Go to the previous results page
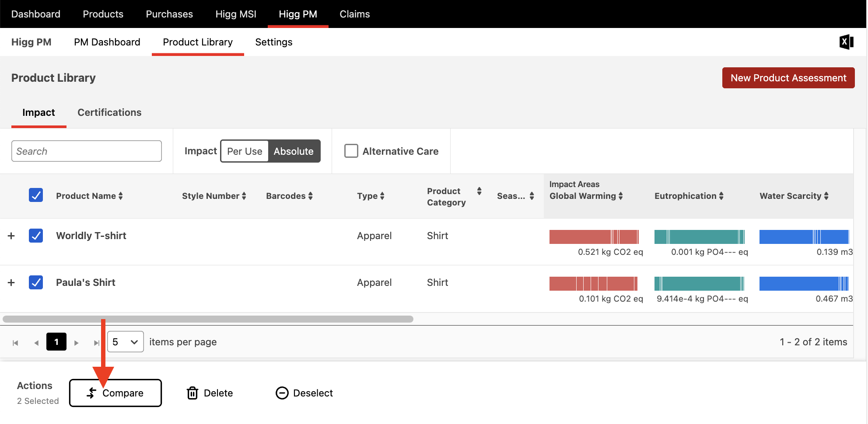Screen dimensions: 868x424 [x=36, y=343]
